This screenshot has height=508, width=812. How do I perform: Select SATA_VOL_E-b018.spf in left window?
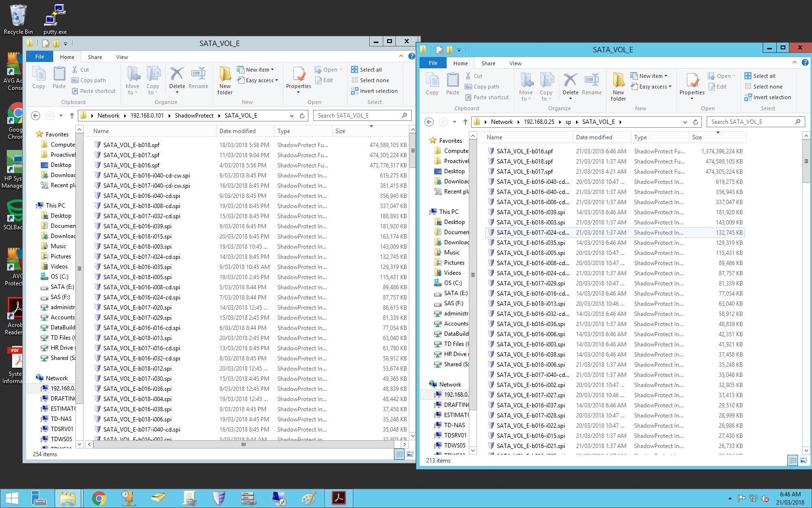tap(131, 145)
